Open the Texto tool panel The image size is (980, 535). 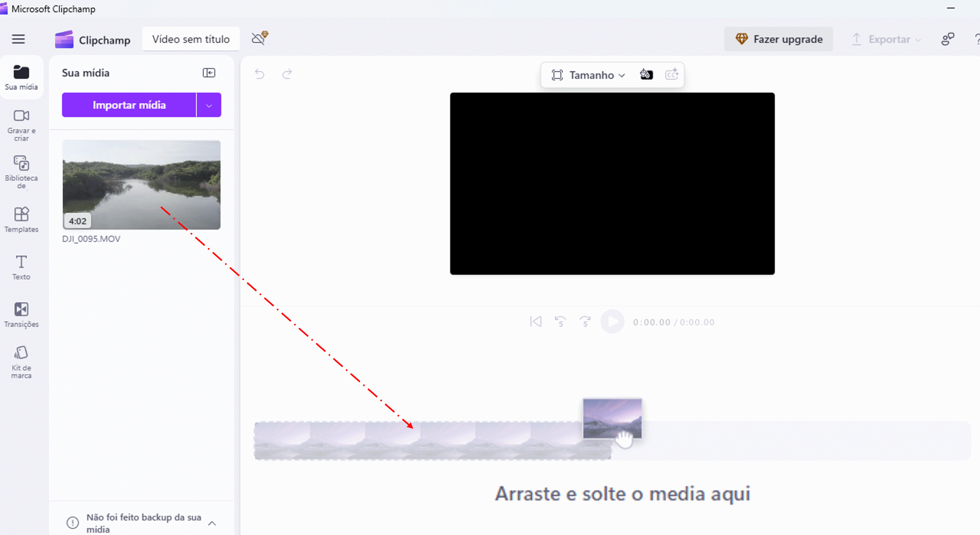click(x=21, y=267)
